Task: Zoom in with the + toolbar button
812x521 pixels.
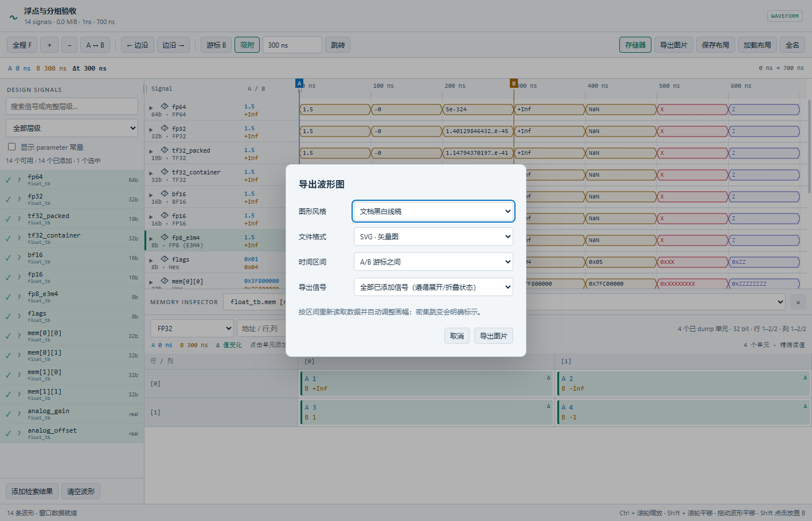Action: pyautogui.click(x=49, y=45)
